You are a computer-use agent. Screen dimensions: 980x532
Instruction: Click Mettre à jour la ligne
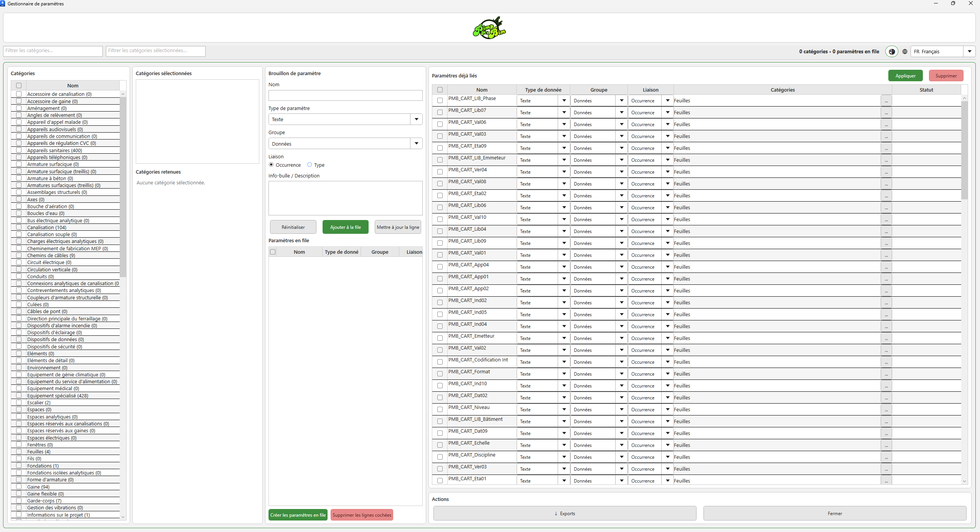coord(398,227)
